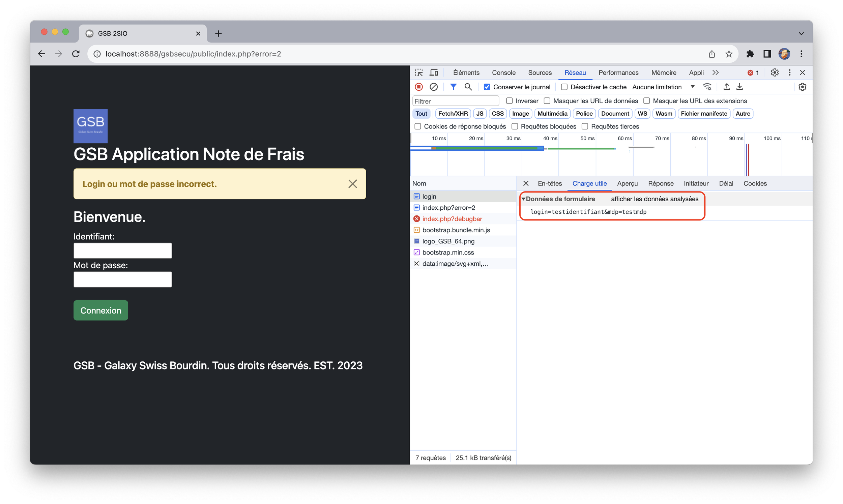Switch to the Console tab
Screen dimensions: 843x504
503,73
